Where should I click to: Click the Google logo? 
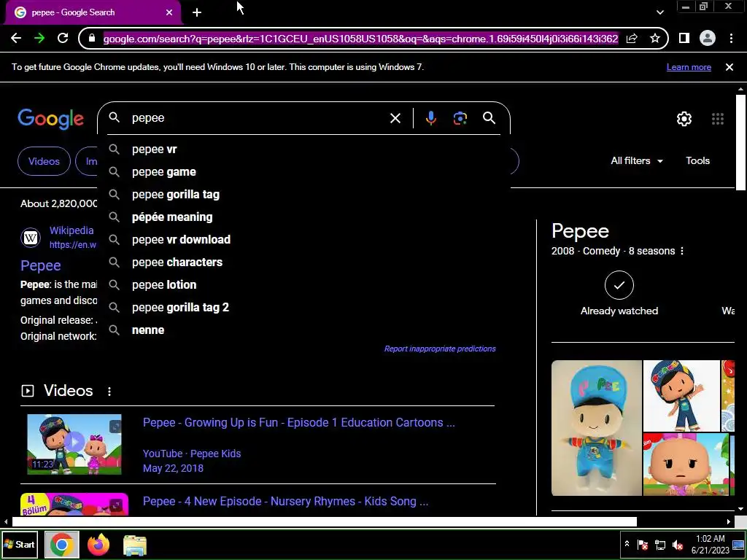click(51, 119)
